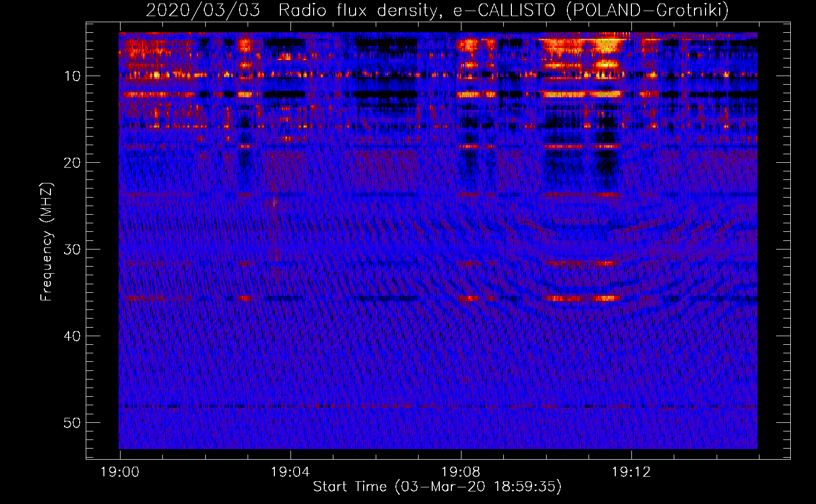Click the 30 MHz frequency tick label
The height and width of the screenshot is (504, 816).
(x=73, y=249)
